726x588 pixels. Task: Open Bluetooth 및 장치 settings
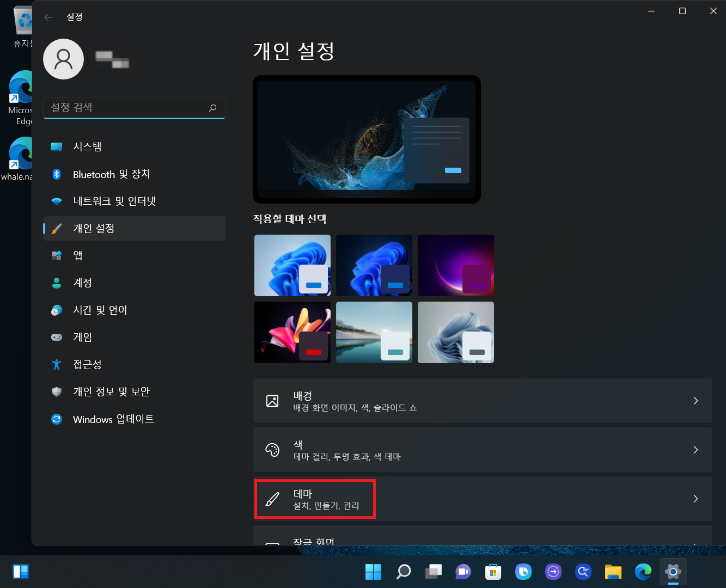pos(134,174)
